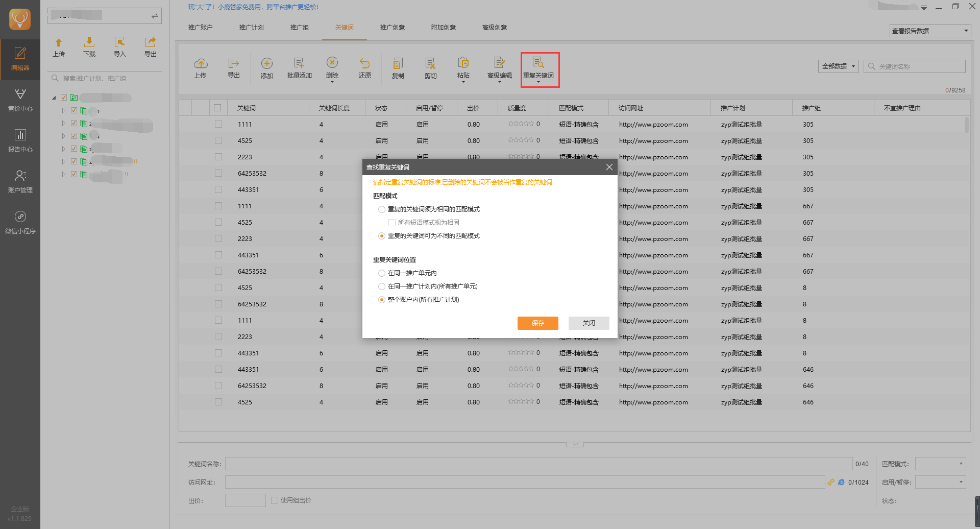Click keyword toolbar 导出 export
This screenshot has width=980, height=529.
click(233, 68)
